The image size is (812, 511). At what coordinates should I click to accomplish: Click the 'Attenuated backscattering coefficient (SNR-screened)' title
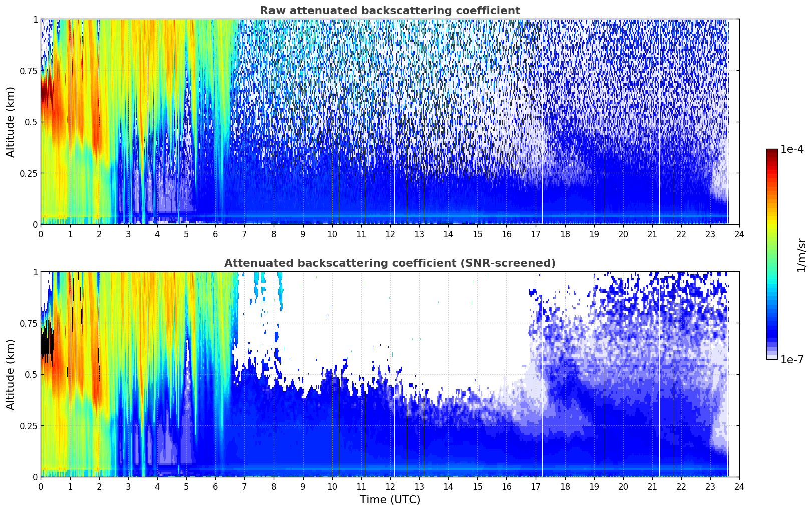tap(390, 263)
